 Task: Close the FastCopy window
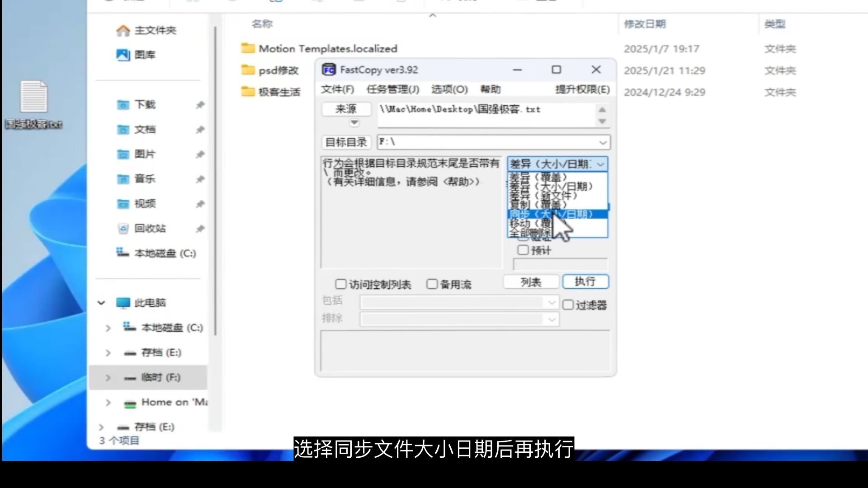click(596, 70)
